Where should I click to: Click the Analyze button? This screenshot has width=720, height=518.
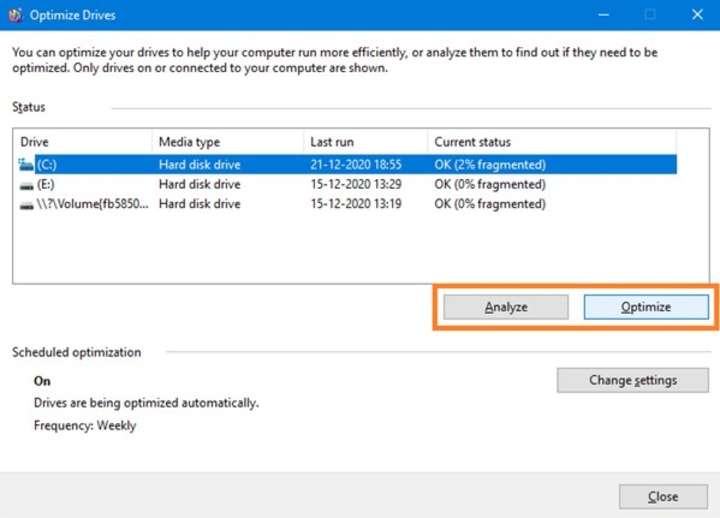tap(506, 307)
